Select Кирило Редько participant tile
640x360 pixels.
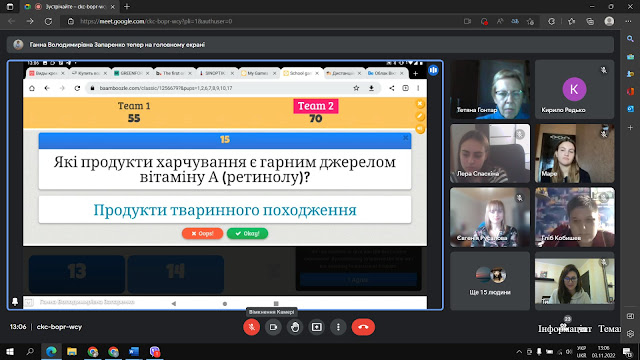574,89
